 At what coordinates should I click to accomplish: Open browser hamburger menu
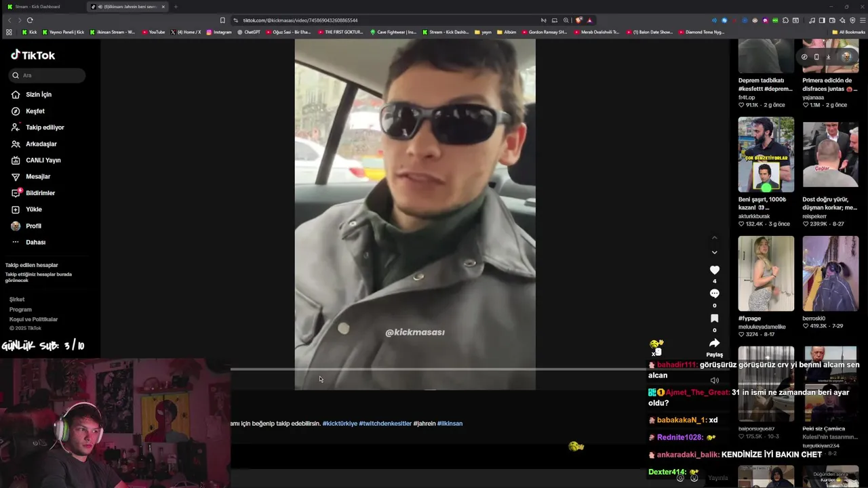[x=862, y=20]
